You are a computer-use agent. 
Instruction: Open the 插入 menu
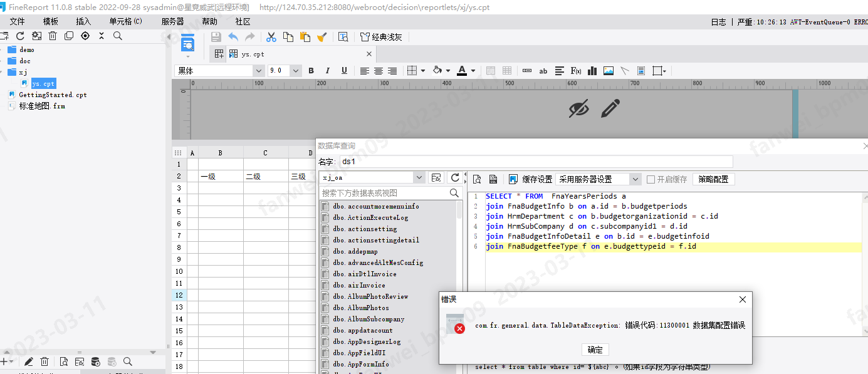83,21
